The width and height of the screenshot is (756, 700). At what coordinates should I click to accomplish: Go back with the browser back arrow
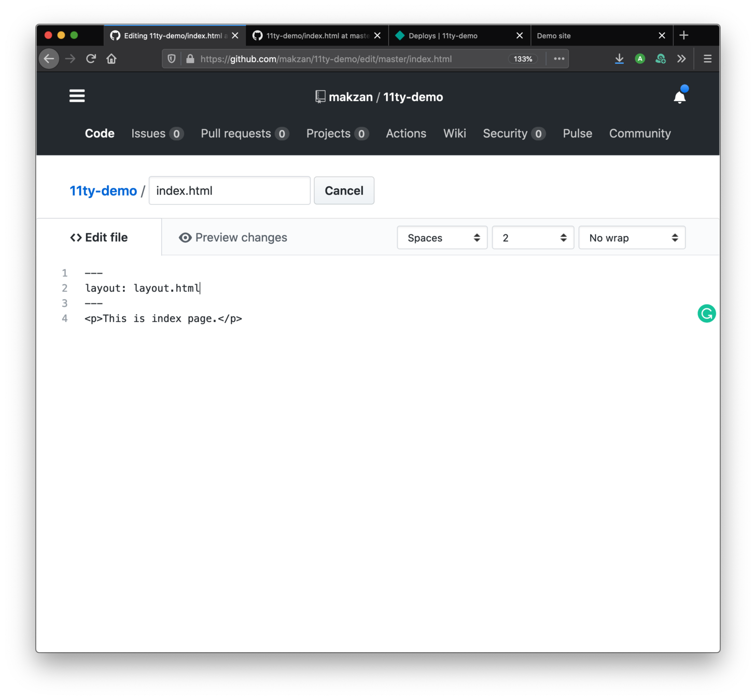49,59
